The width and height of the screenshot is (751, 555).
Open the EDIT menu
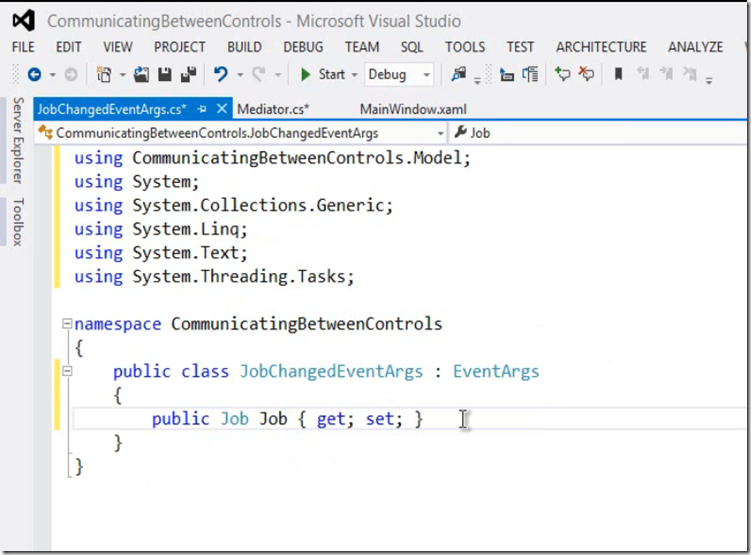click(68, 47)
